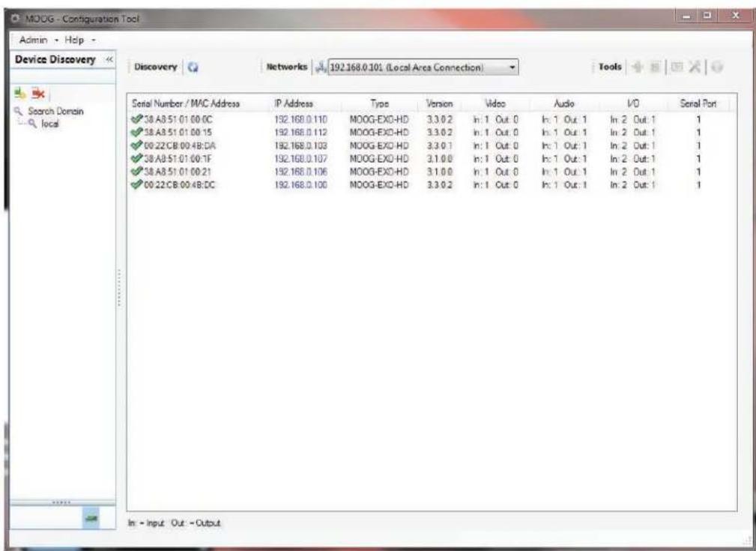
Task: Select the local domain tree item
Action: (49, 124)
